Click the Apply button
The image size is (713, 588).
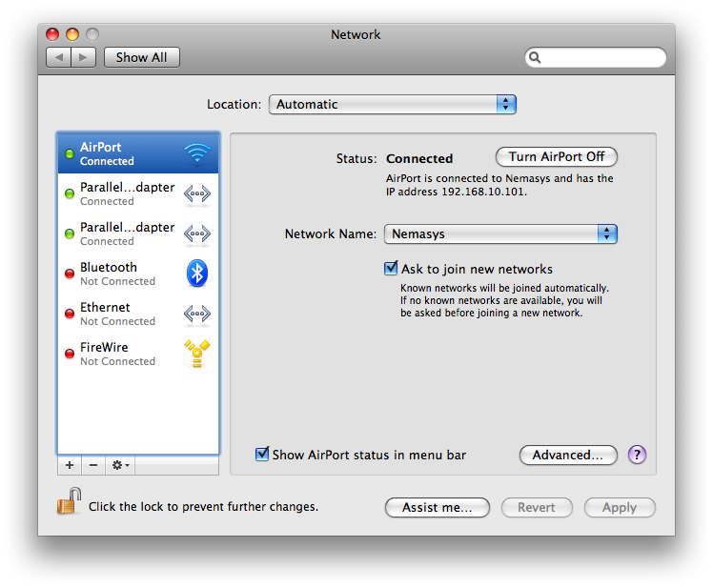[x=620, y=507]
